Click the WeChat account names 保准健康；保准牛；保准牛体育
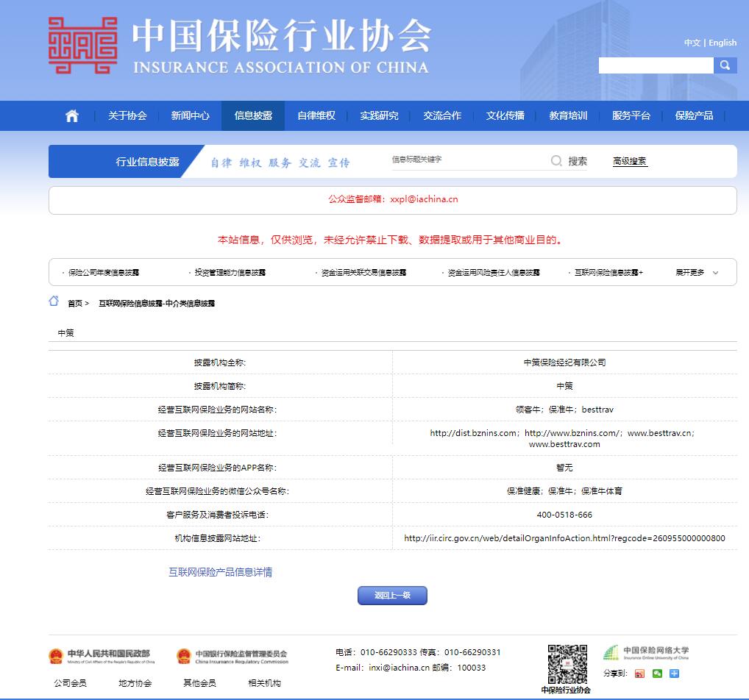The height and width of the screenshot is (700, 749). [x=564, y=491]
